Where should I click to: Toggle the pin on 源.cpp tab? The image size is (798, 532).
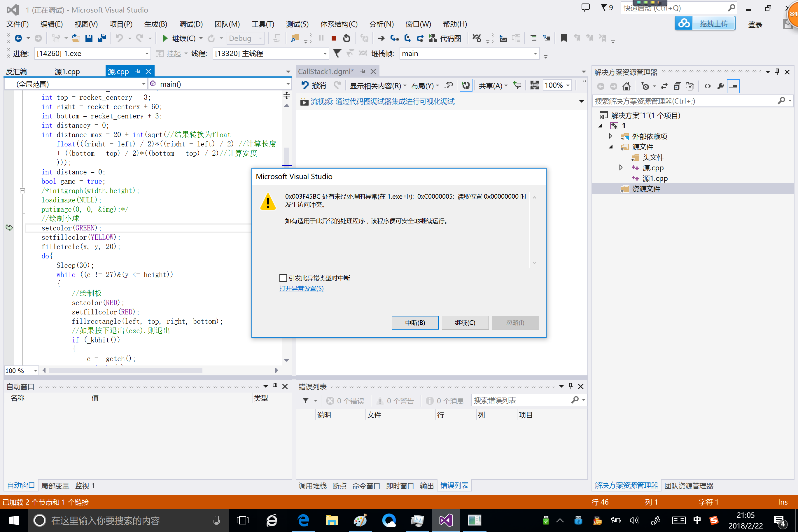138,71
